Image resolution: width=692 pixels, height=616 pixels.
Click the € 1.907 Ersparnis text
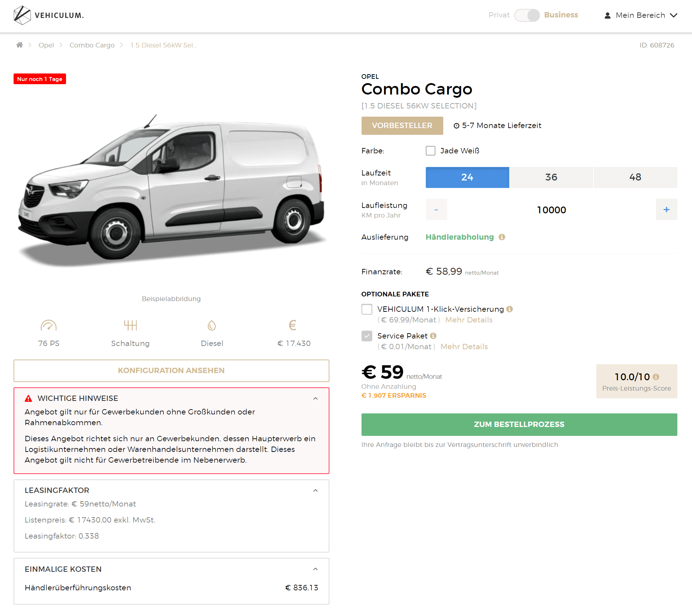point(394,396)
